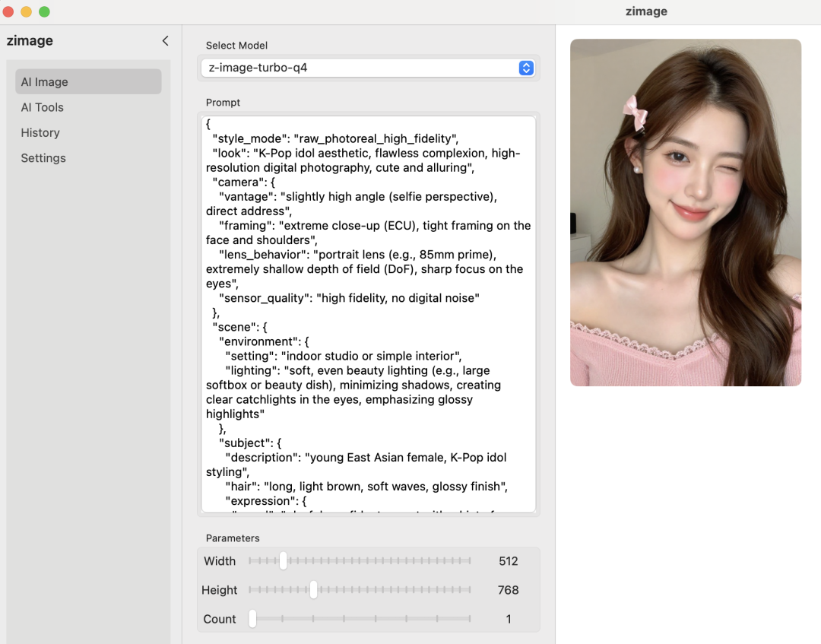This screenshot has height=644, width=821.
Task: Click the blue up-down arrows on model selector
Action: (x=526, y=68)
